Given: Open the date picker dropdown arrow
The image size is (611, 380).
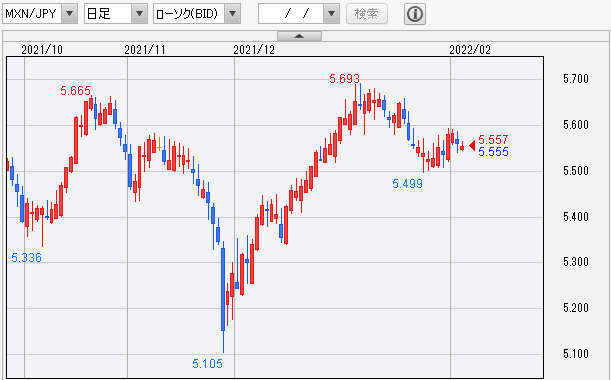Looking at the screenshot, I should (x=332, y=14).
